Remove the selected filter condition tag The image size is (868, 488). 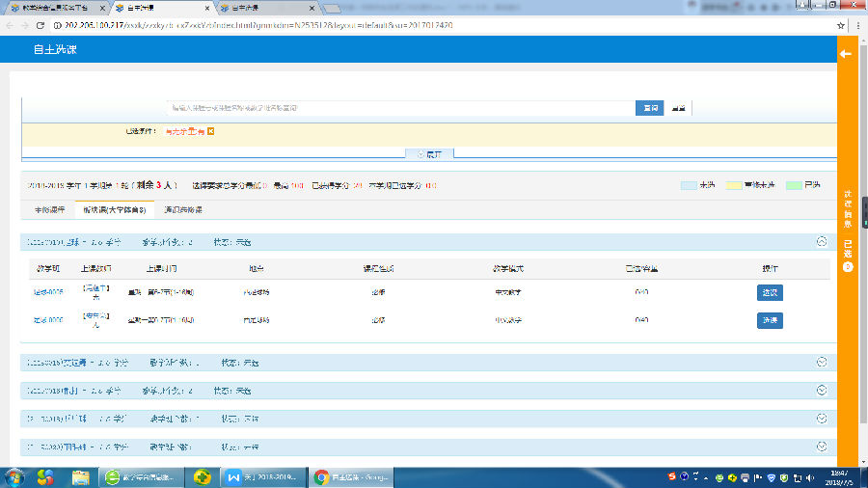tap(210, 131)
